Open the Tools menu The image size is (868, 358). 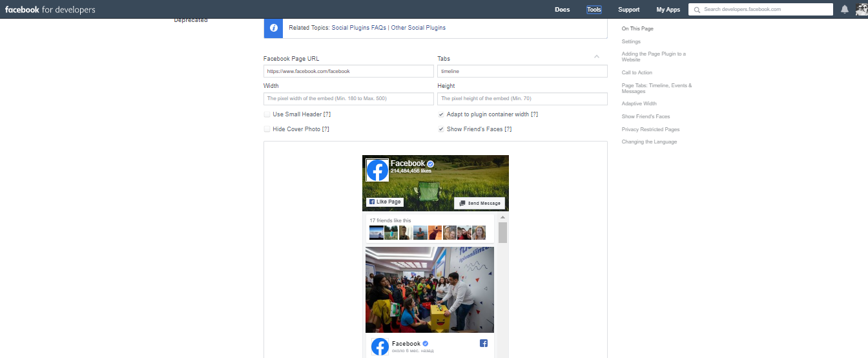pyautogui.click(x=594, y=10)
